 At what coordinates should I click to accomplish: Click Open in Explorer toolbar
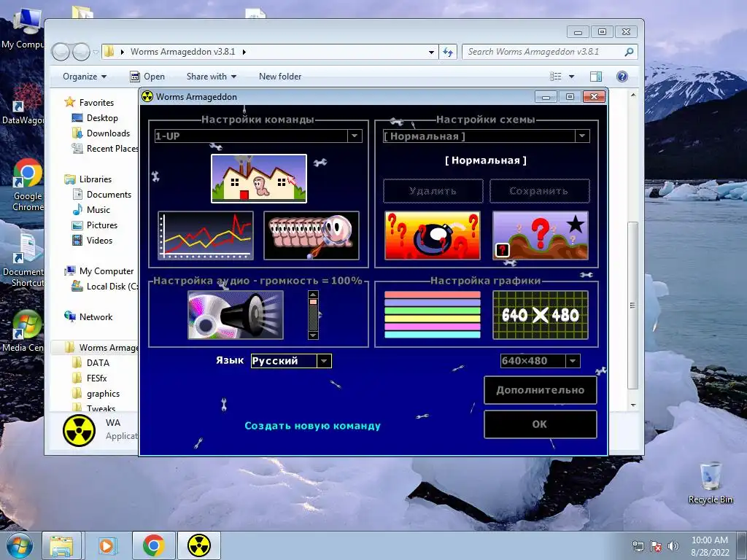pos(147,76)
